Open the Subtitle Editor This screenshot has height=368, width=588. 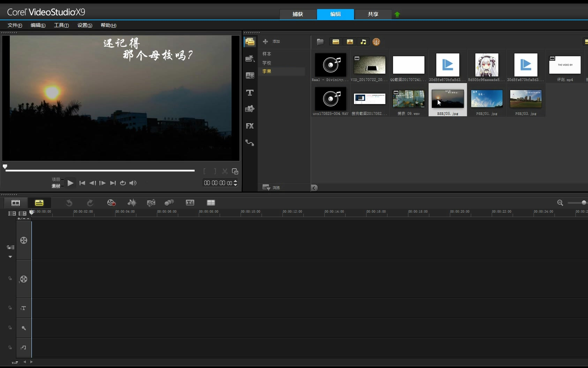(190, 203)
